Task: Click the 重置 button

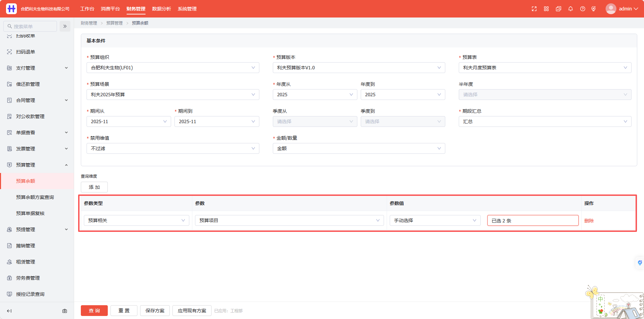Action: (124, 311)
